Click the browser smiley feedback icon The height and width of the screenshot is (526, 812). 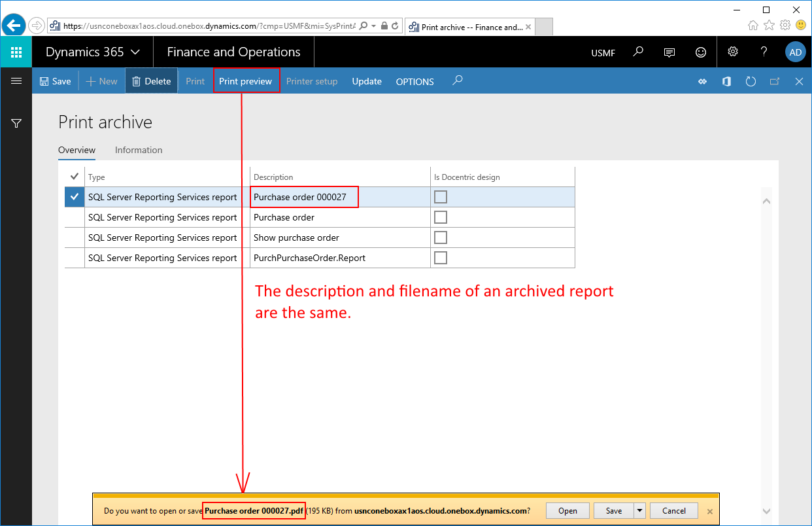pos(800,26)
